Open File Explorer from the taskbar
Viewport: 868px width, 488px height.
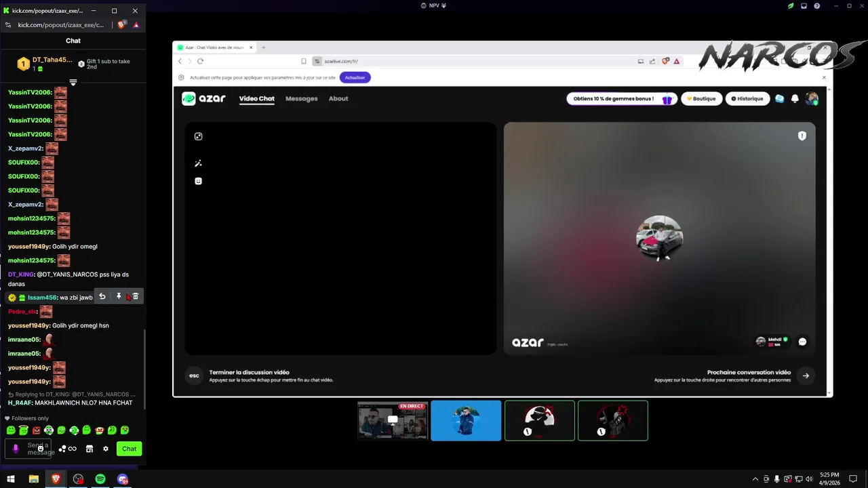tap(33, 479)
